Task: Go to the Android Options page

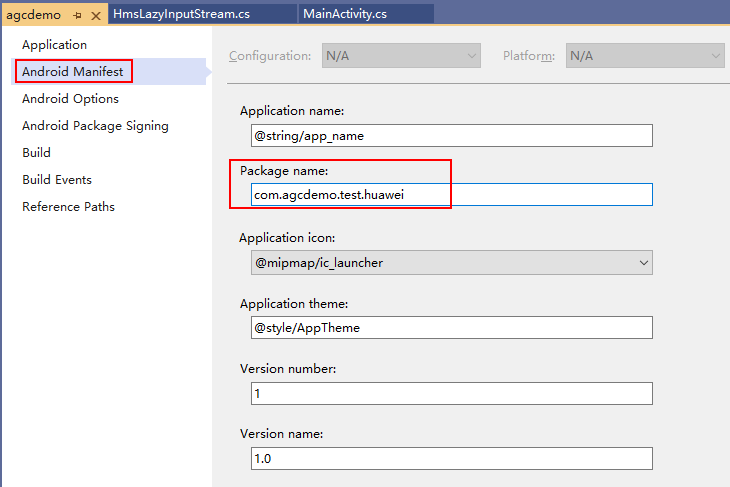Action: click(70, 99)
